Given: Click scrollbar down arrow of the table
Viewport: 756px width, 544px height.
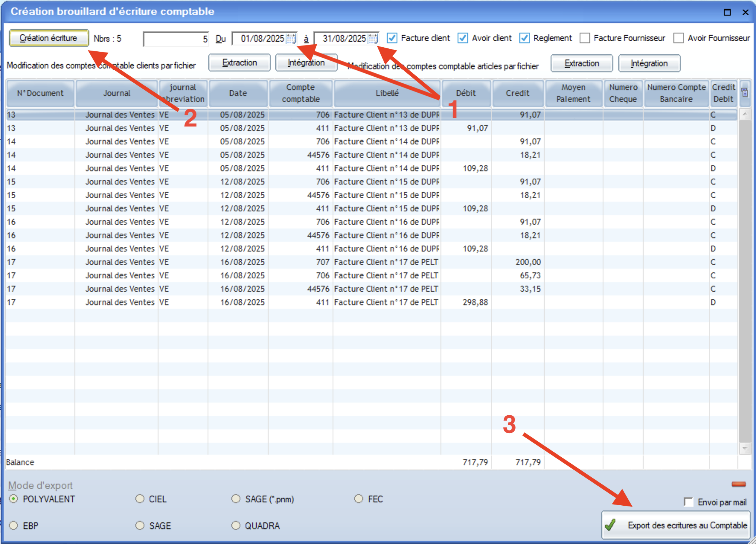Looking at the screenshot, I should 744,448.
